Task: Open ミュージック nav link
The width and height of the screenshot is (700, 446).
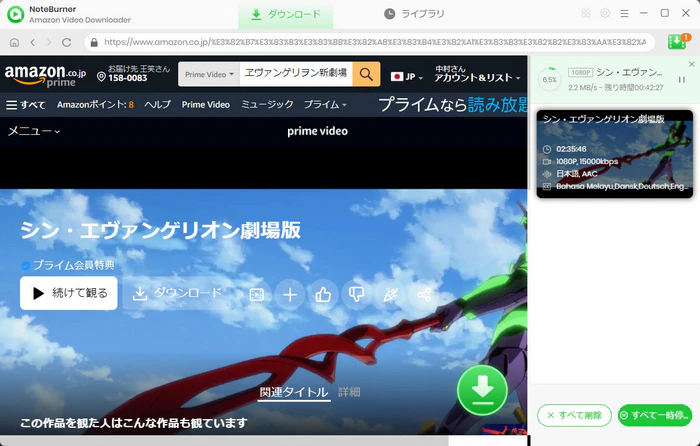Action: coord(267,104)
